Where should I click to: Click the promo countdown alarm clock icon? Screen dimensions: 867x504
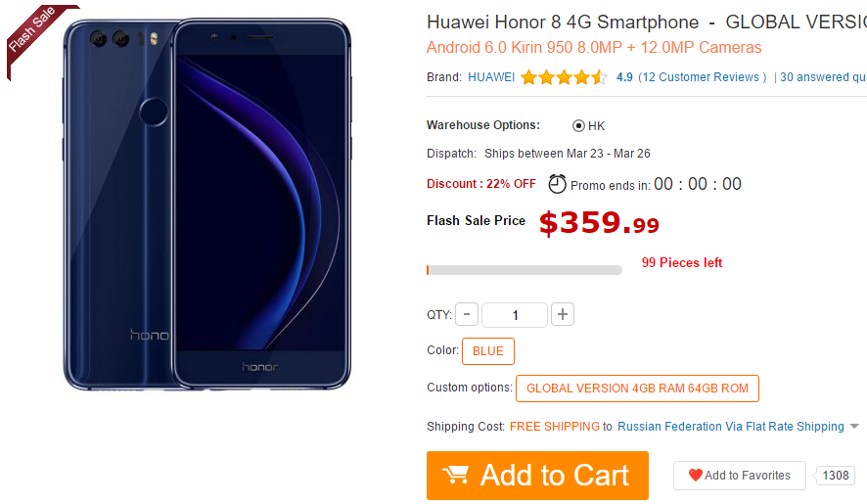[557, 184]
